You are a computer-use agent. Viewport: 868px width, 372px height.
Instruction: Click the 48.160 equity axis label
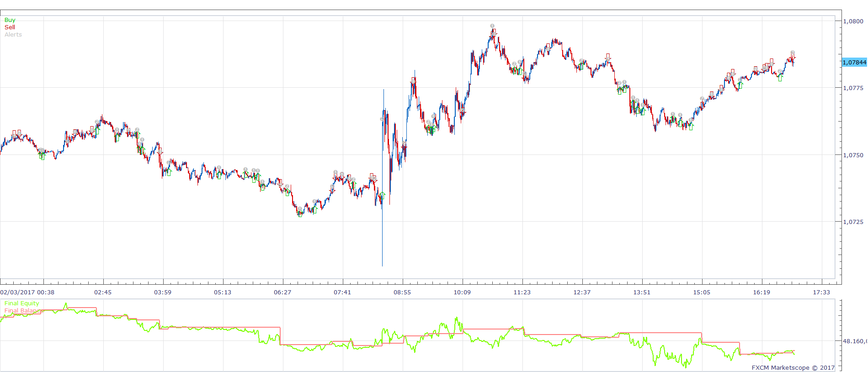click(854, 341)
